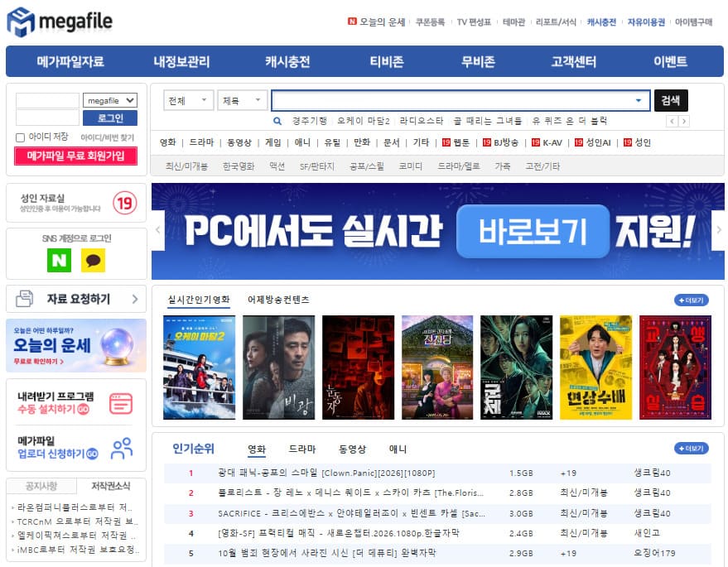
Task: Switch ranking to 애니 tab
Action: tap(398, 449)
